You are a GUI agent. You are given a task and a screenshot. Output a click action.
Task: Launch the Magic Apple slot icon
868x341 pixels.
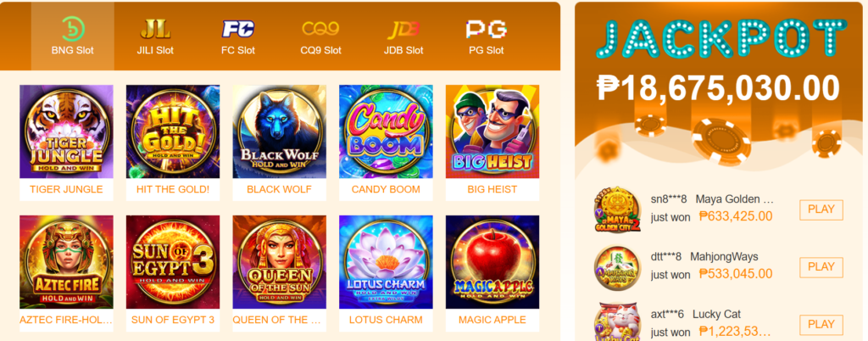click(x=492, y=262)
